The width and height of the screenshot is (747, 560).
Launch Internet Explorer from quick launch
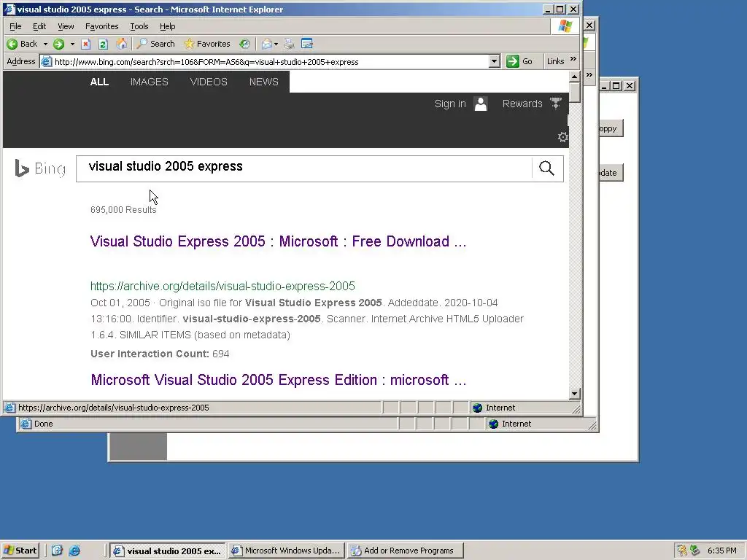pyautogui.click(x=75, y=551)
